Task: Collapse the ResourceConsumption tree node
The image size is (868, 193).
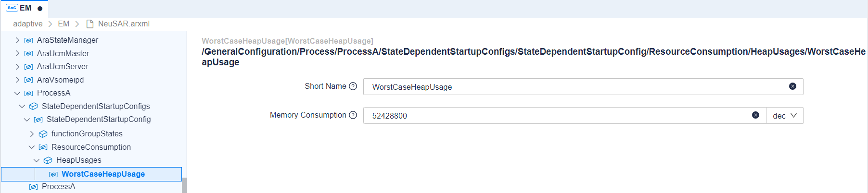Action: [32, 147]
